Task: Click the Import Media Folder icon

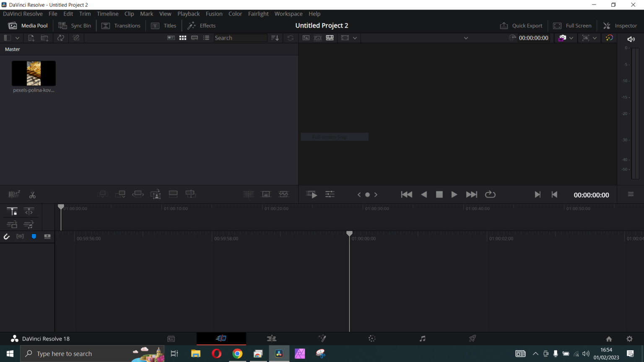Action: 44,38
